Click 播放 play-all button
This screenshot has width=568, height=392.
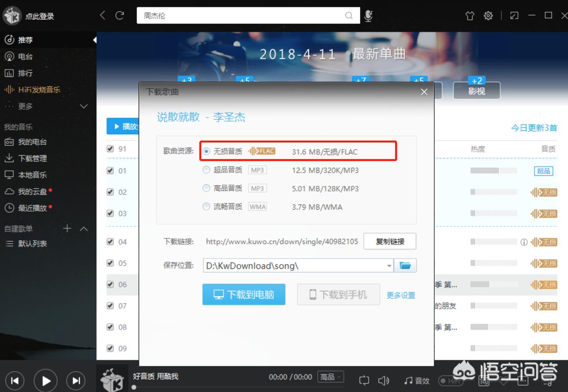[x=123, y=126]
